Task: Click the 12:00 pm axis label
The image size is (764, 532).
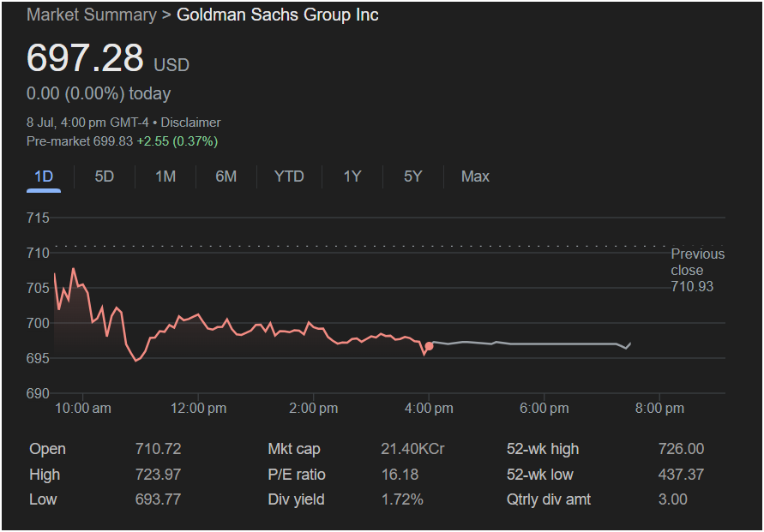Action: (x=198, y=408)
